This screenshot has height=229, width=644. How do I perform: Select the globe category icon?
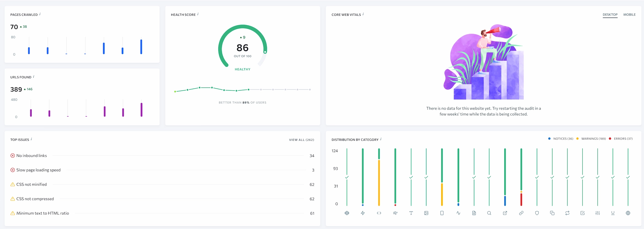coord(628,213)
